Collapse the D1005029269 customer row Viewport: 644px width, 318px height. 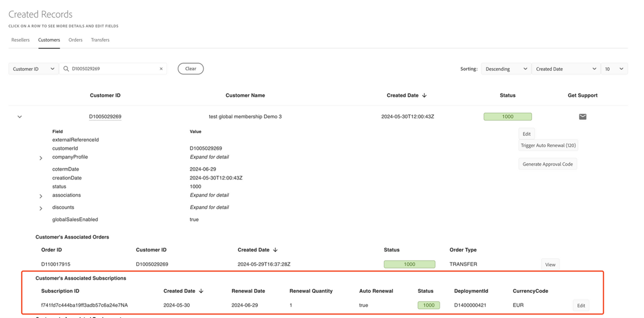pos(20,117)
